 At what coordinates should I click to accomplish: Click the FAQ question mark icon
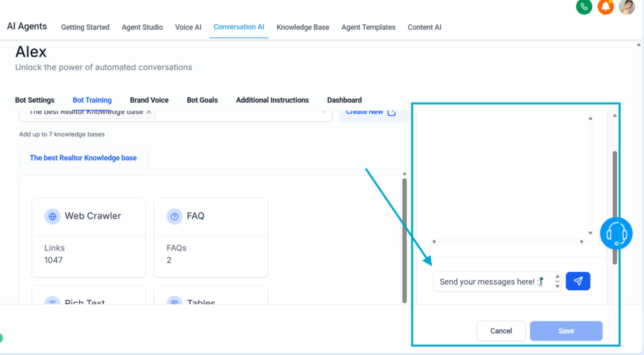pos(174,216)
